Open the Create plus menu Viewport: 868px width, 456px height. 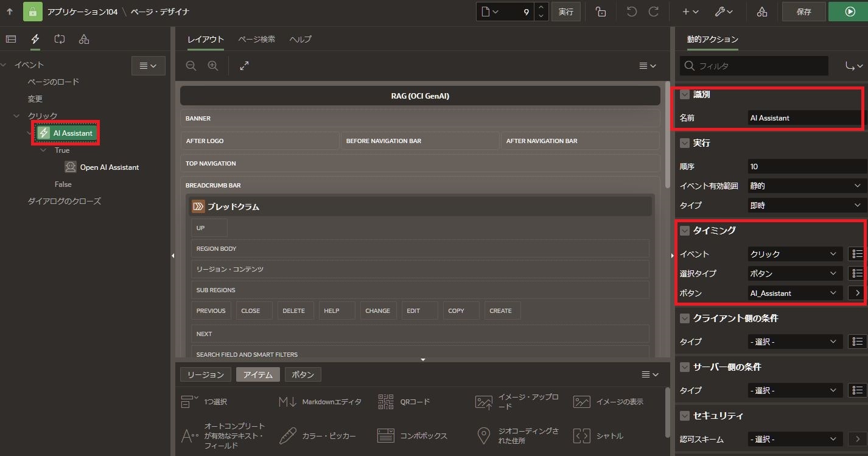tap(690, 12)
